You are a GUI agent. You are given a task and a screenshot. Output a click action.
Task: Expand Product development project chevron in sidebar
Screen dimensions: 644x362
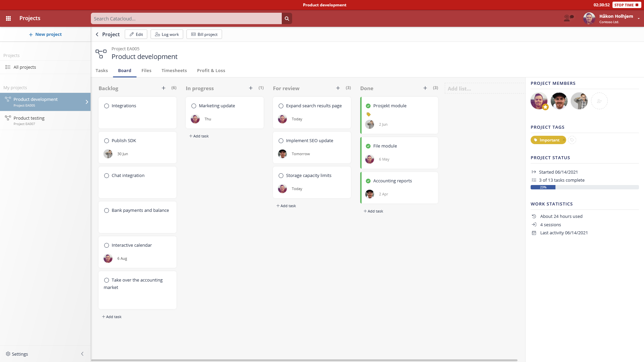coord(87,102)
